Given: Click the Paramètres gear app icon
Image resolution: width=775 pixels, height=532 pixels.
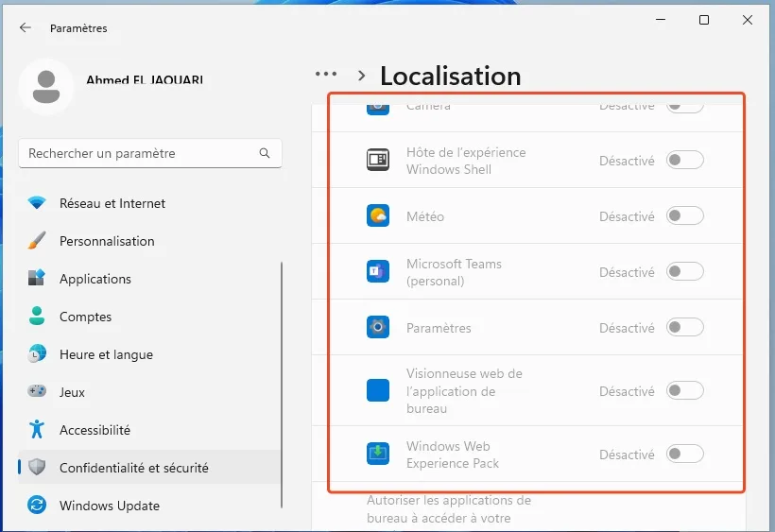Looking at the screenshot, I should 378,327.
